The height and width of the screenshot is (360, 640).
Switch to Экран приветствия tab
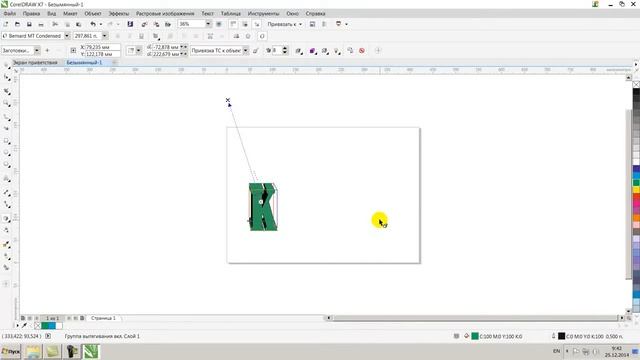35,62
